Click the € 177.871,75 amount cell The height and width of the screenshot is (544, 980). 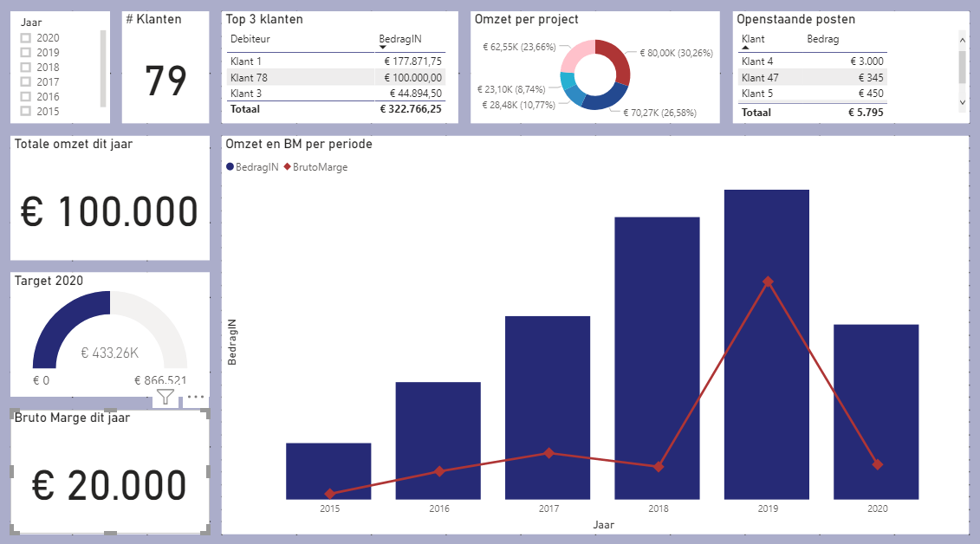pyautogui.click(x=412, y=62)
